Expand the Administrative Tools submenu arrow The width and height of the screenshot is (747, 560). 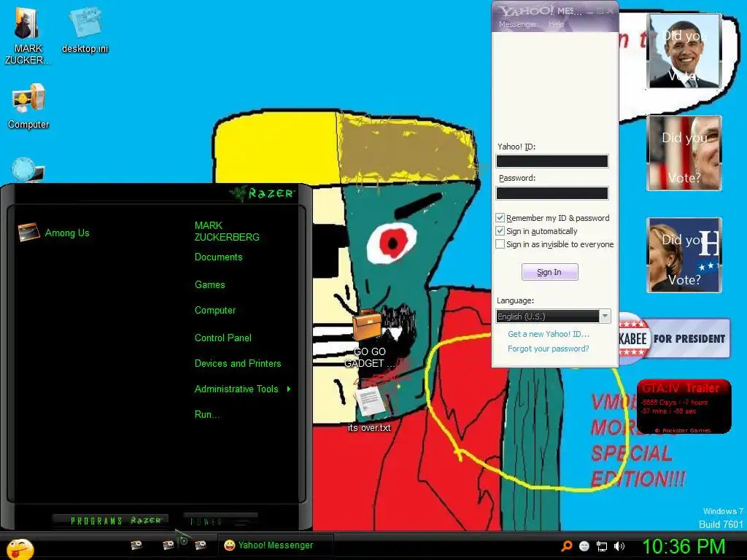[289, 389]
